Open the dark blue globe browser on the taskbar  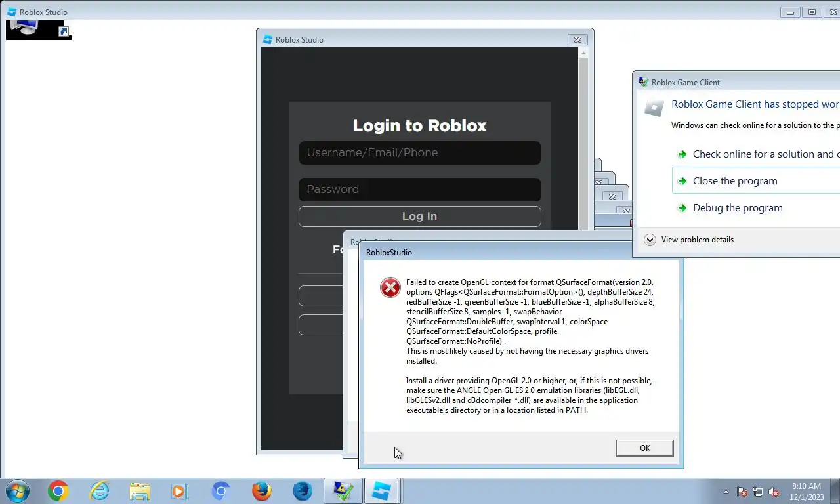click(302, 491)
